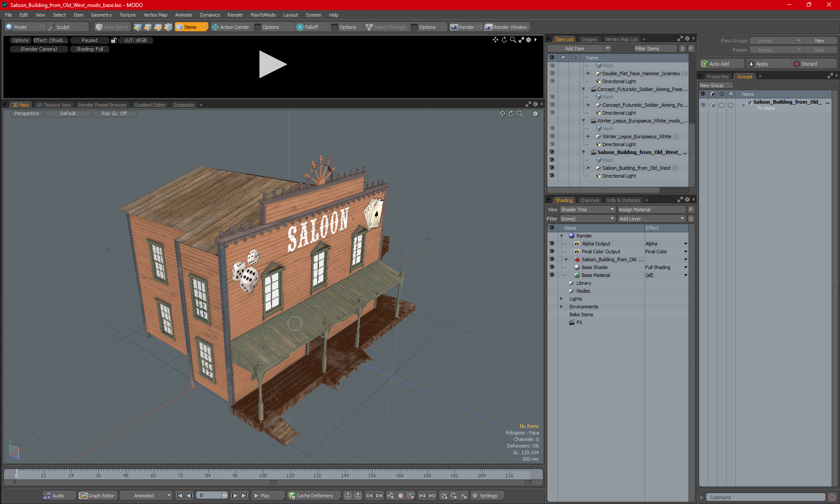Open the Dynamics menu

coord(210,15)
